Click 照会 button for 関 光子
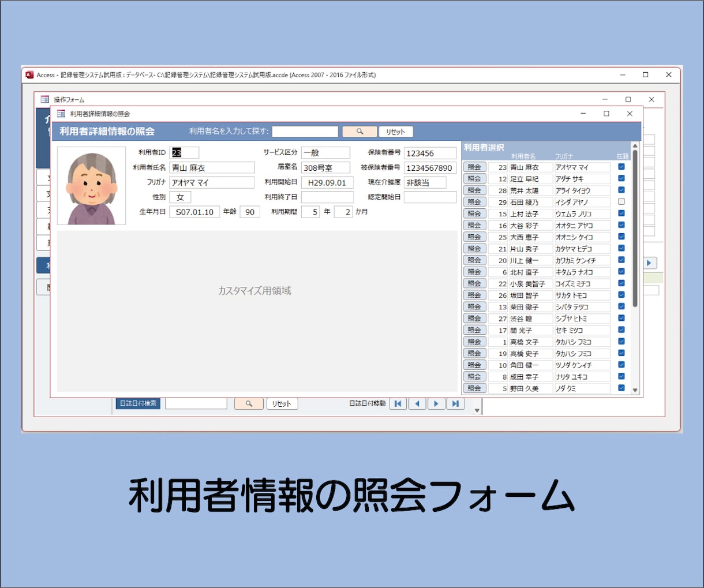 (474, 330)
